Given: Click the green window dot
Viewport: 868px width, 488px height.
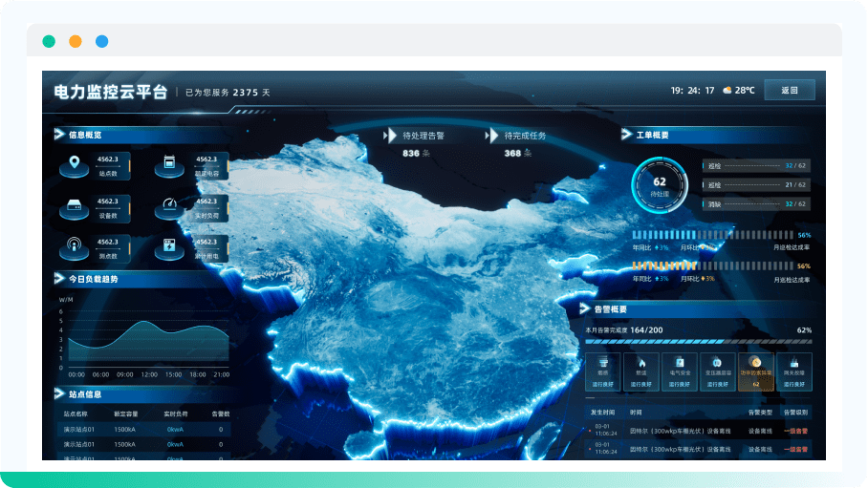Looking at the screenshot, I should (49, 41).
